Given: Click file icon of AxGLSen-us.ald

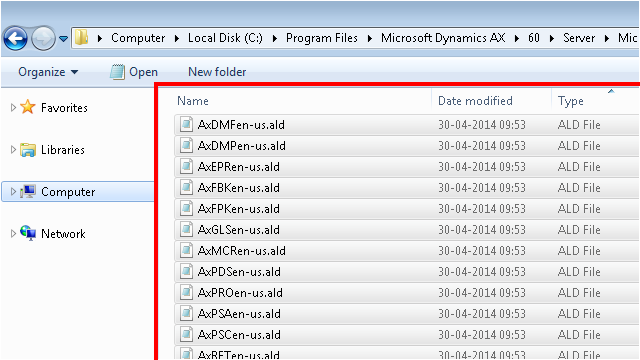Looking at the screenshot, I should point(186,229).
